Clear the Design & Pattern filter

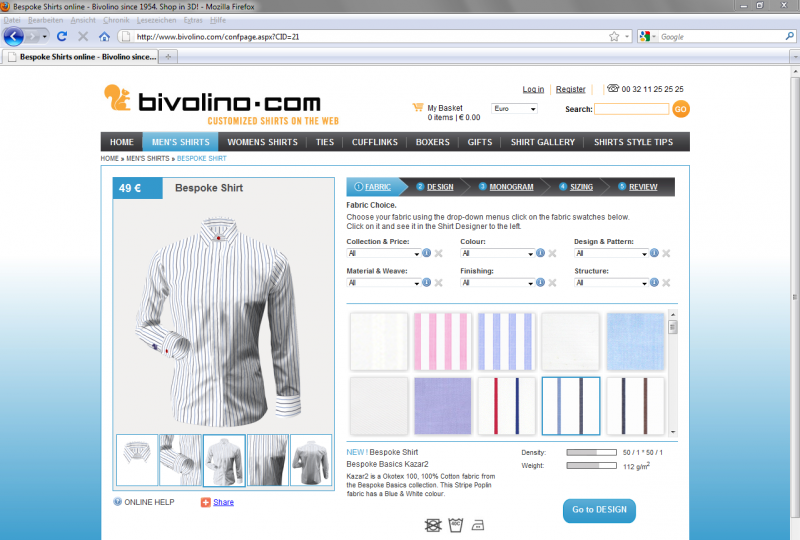[666, 253]
